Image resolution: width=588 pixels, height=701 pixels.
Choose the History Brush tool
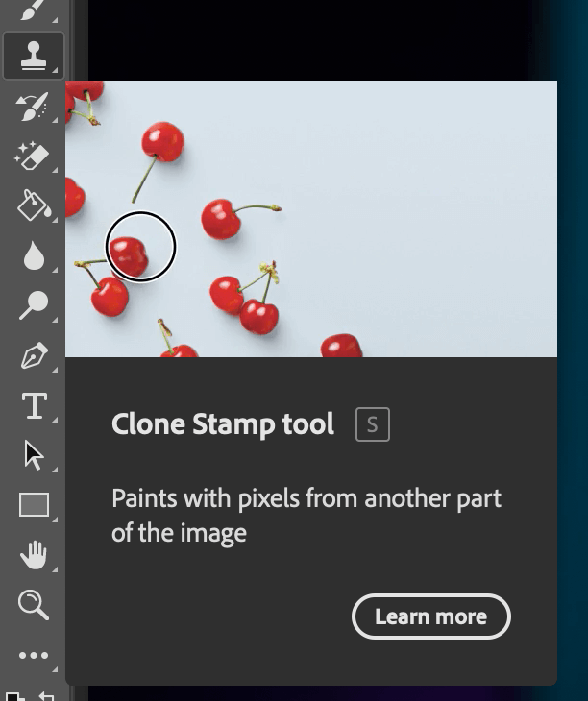pyautogui.click(x=34, y=106)
